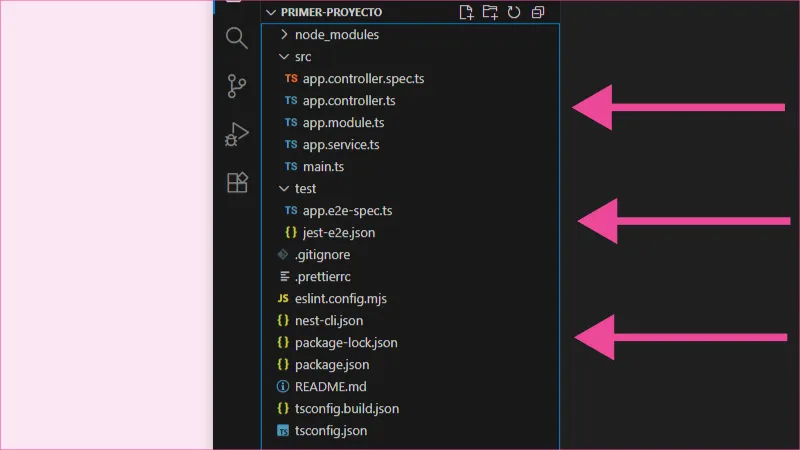Image resolution: width=800 pixels, height=450 pixels.
Task: Click the TS icon beside main.ts
Action: pyautogui.click(x=291, y=166)
